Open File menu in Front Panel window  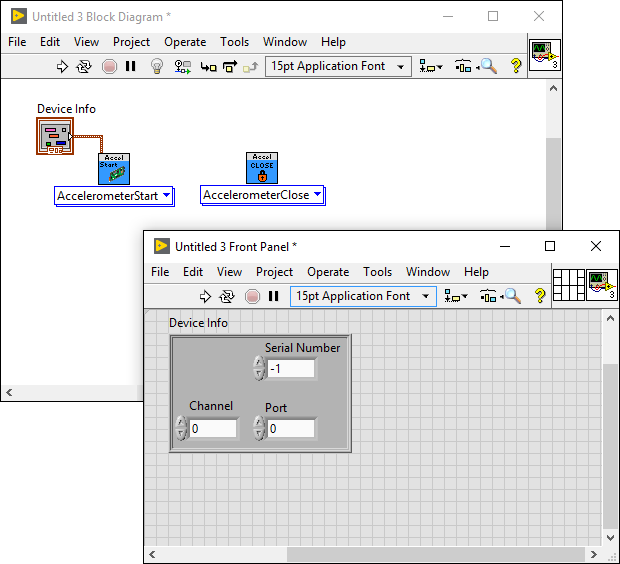pos(160,272)
